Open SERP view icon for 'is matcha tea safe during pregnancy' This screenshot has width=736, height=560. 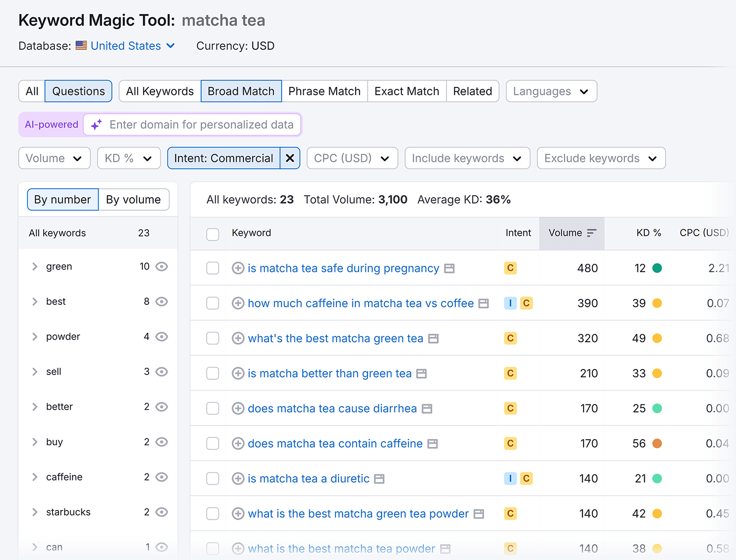(449, 268)
